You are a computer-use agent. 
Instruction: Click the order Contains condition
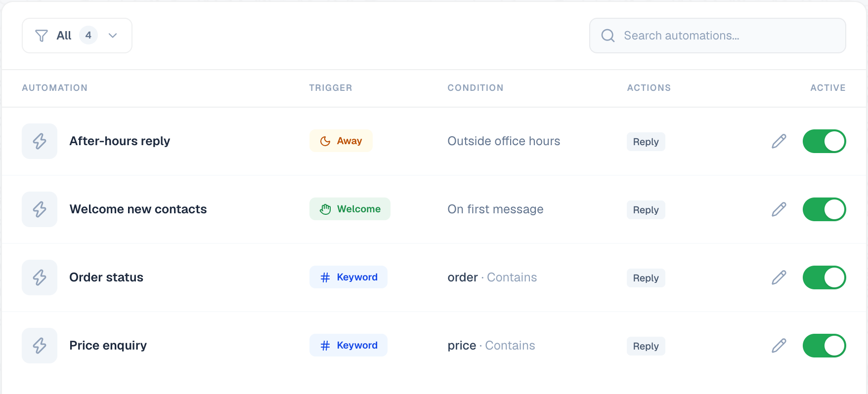(492, 277)
